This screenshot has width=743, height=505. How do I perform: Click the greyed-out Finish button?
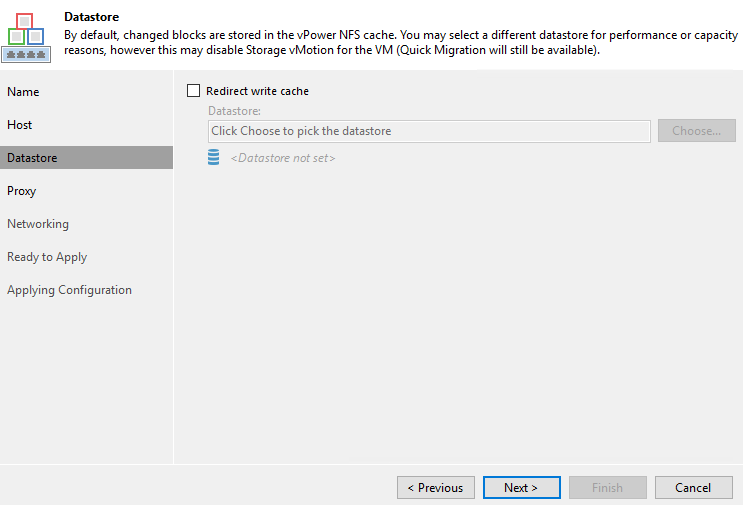pyautogui.click(x=607, y=487)
